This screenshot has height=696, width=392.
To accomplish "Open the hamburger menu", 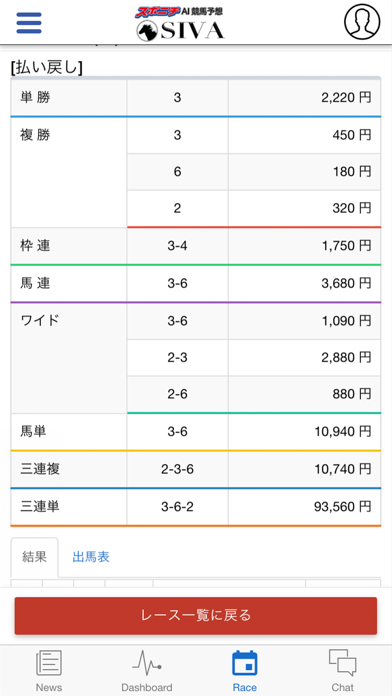I will pos(29,23).
